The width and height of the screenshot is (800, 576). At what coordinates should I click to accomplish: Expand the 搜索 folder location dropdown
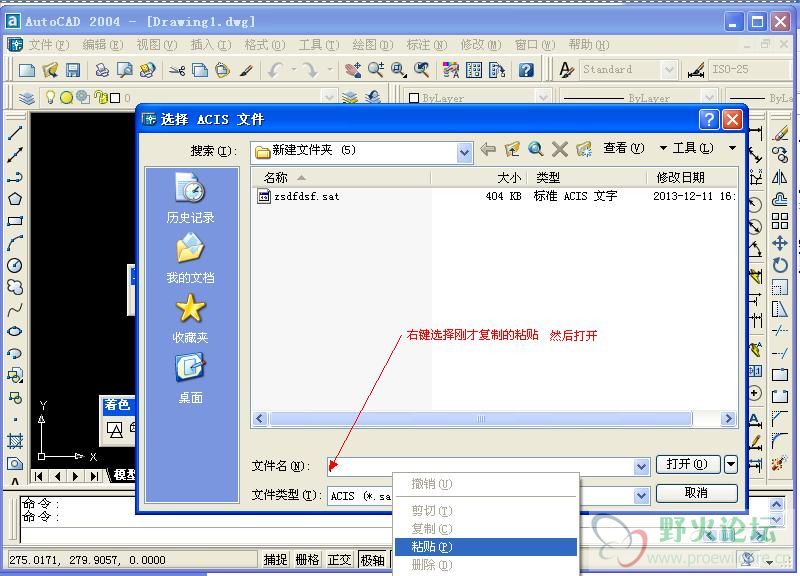464,152
